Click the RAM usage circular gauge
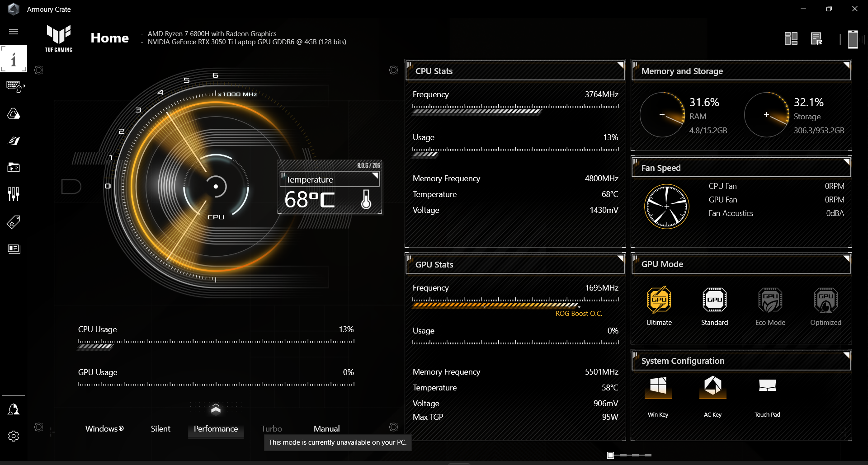This screenshot has width=868, height=465. pos(662,115)
